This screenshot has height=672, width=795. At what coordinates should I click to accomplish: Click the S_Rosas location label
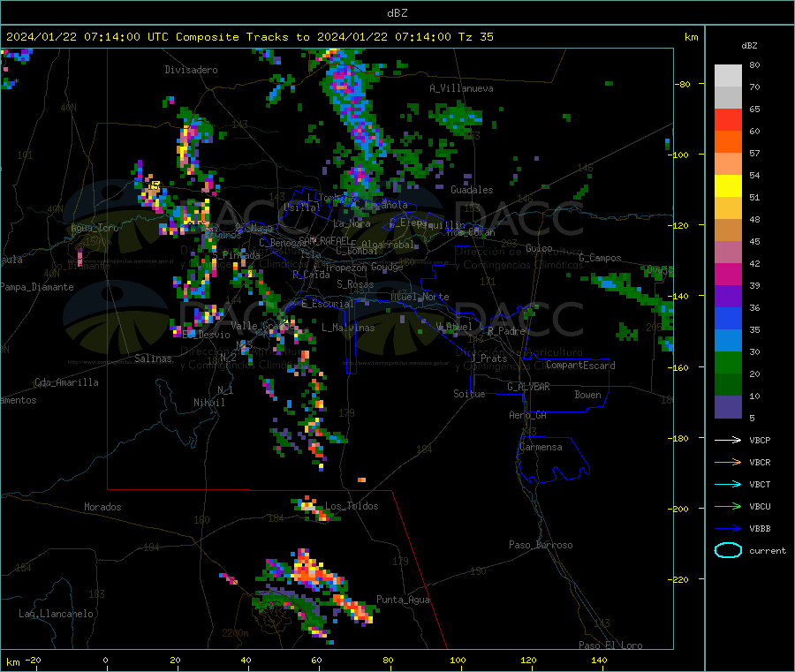(355, 284)
